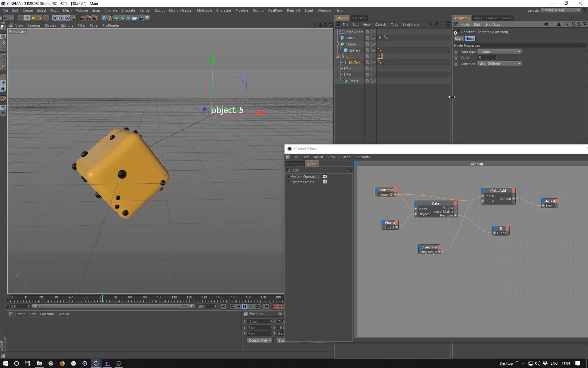This screenshot has width=588, height=368.
Task: Switch to the X-Manager tab
Action: (295, 164)
